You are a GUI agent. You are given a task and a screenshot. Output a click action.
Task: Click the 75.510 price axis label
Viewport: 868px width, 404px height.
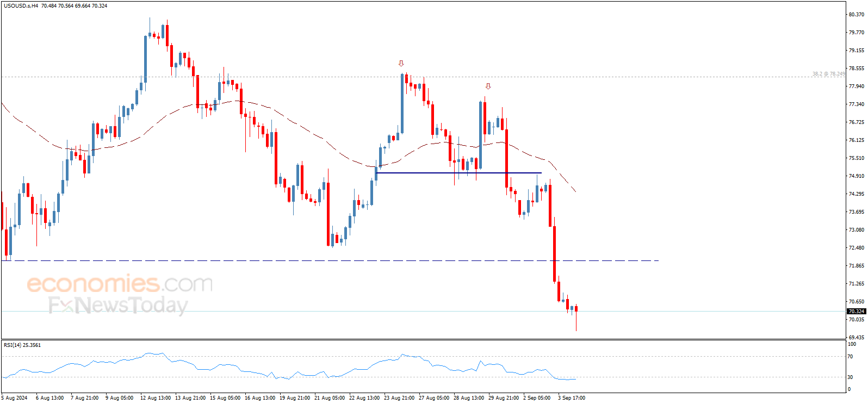(857, 158)
